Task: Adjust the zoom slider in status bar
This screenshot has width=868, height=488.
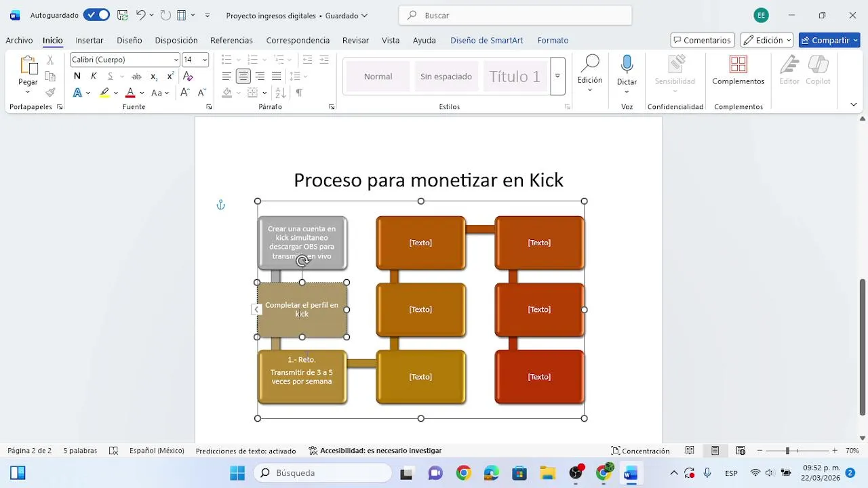Action: (787, 451)
